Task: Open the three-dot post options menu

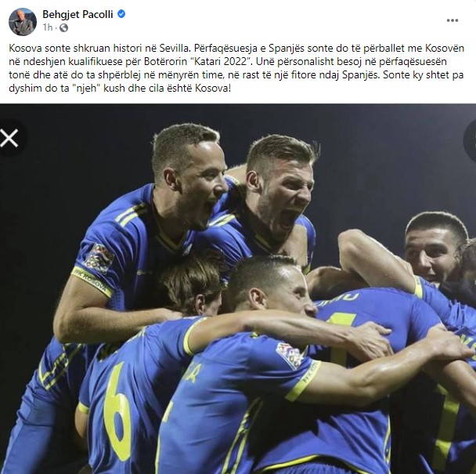Action: pos(453,20)
